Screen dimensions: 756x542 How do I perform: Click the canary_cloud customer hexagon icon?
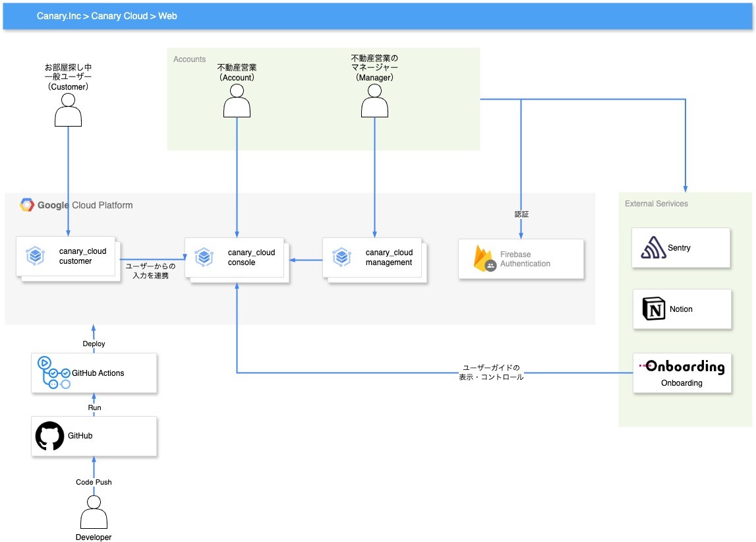[x=35, y=256]
